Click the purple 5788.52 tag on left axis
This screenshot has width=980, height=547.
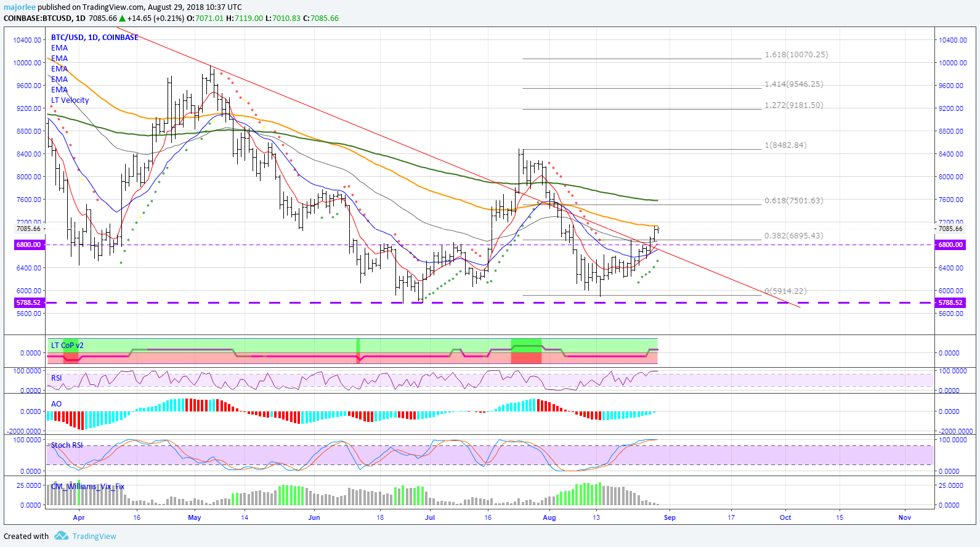(28, 303)
